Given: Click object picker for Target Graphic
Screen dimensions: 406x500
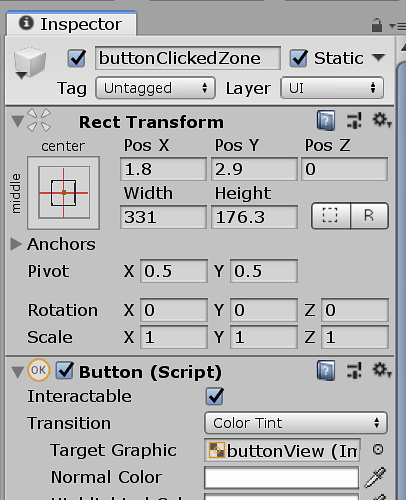Looking at the screenshot, I should pos(378,450).
